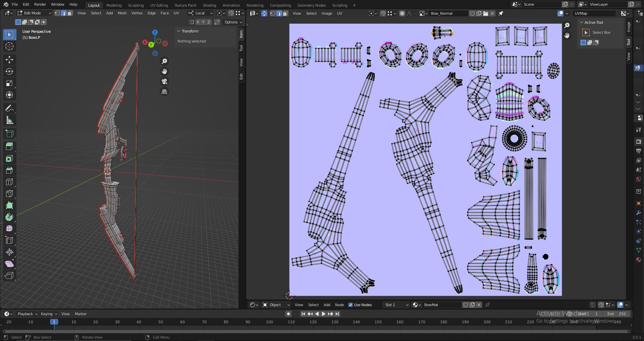Image resolution: width=644 pixels, height=341 pixels.
Task: Open the Marker menu in timeline
Action: [80, 314]
